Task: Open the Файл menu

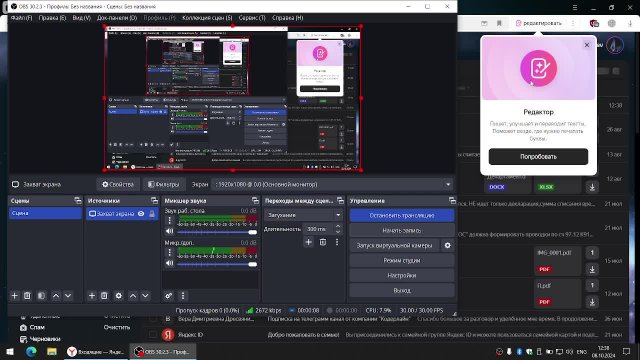Action: (21, 18)
